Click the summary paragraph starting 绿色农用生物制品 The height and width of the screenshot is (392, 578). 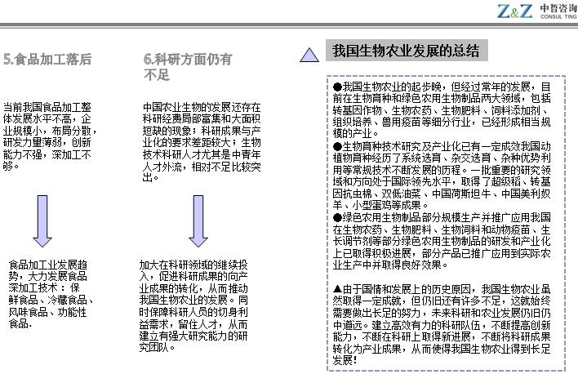click(x=442, y=241)
